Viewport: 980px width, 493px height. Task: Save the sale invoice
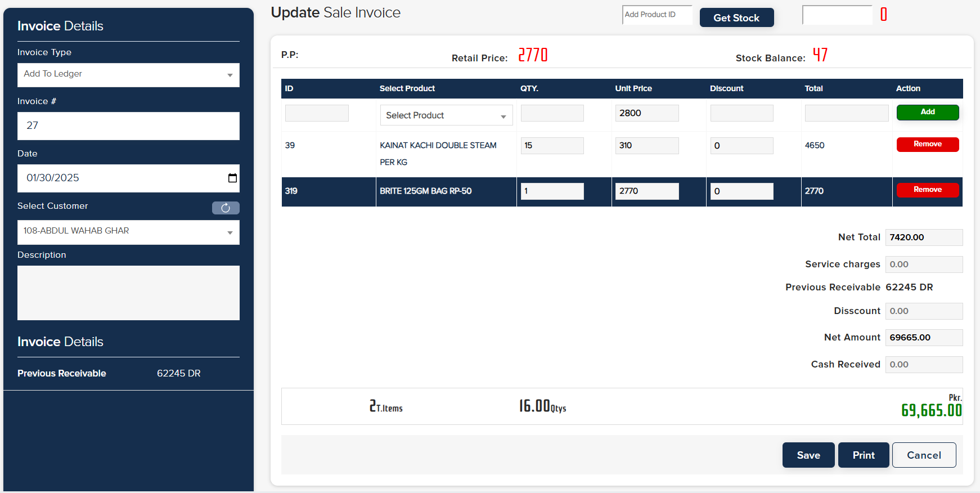pos(808,455)
